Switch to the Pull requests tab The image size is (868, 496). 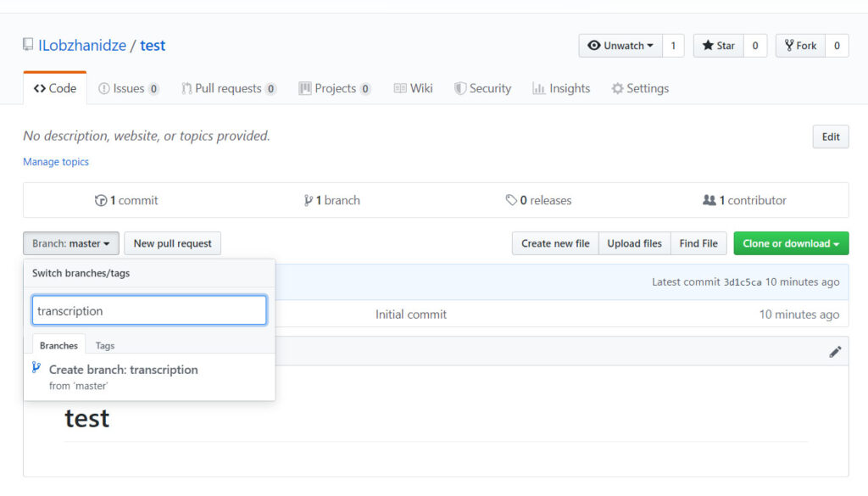pos(228,88)
